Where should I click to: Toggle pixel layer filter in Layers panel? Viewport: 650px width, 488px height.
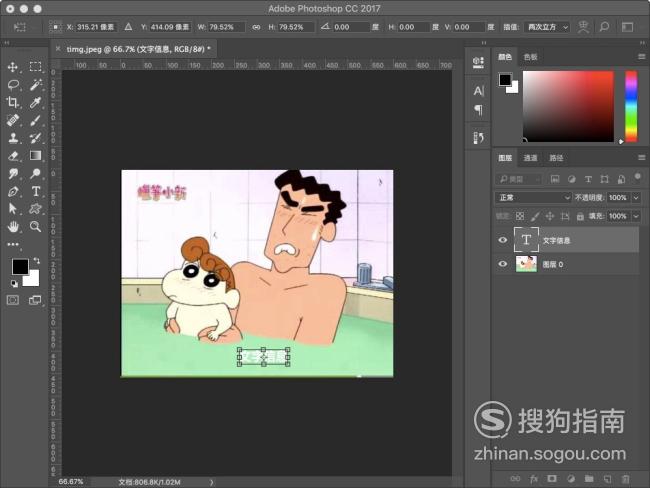555,179
